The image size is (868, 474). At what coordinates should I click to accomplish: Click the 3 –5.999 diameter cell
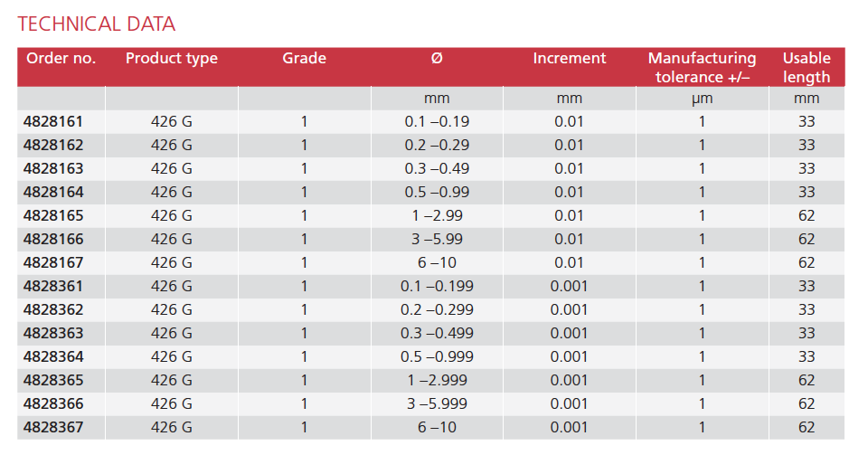[x=437, y=403]
